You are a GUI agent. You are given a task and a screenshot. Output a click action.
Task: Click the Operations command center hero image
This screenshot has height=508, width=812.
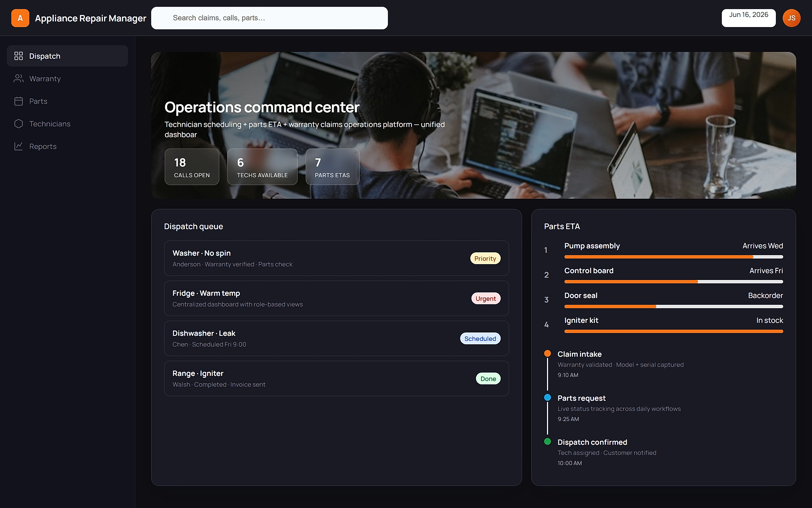click(x=473, y=125)
